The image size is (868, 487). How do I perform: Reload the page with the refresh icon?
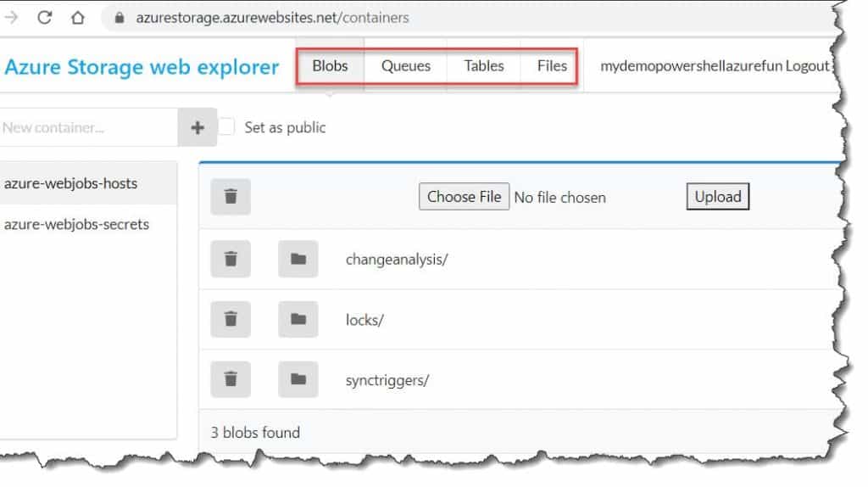45,17
